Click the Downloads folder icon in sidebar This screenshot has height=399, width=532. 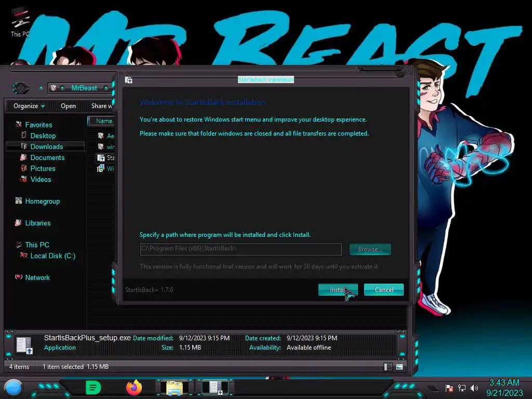[x=24, y=146]
